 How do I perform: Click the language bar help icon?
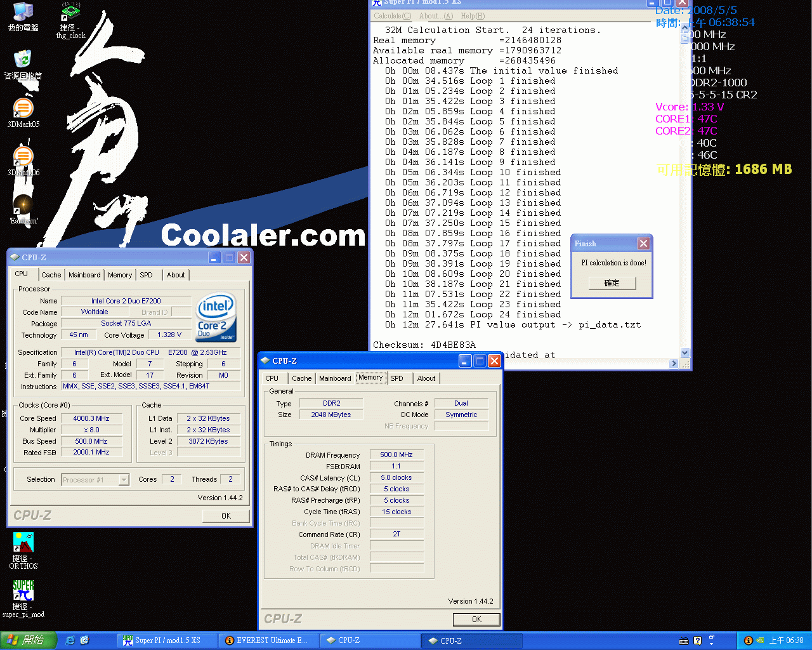(x=698, y=640)
